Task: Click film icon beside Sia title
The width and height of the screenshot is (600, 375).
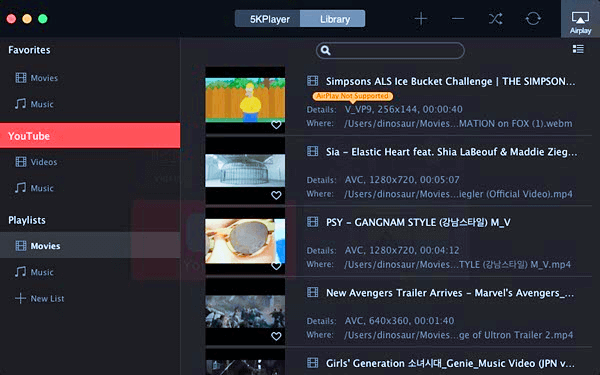Action: pos(313,151)
